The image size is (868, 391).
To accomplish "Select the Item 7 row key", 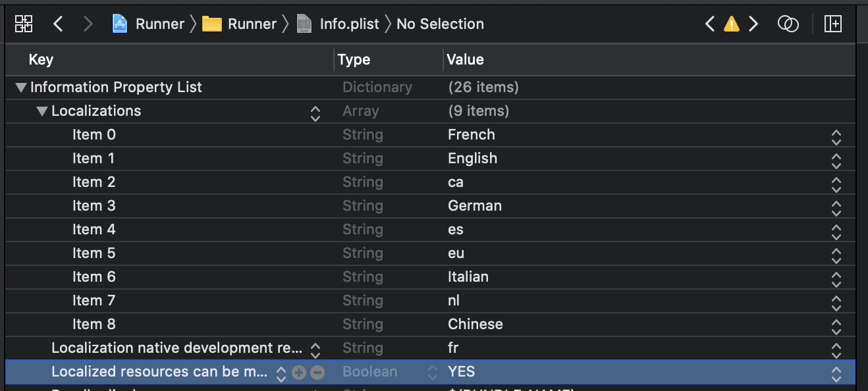I will [x=94, y=301].
